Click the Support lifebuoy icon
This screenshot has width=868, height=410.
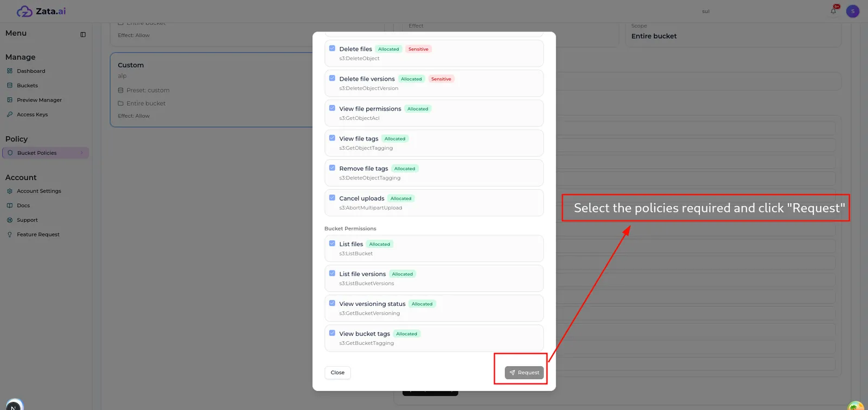coord(10,220)
